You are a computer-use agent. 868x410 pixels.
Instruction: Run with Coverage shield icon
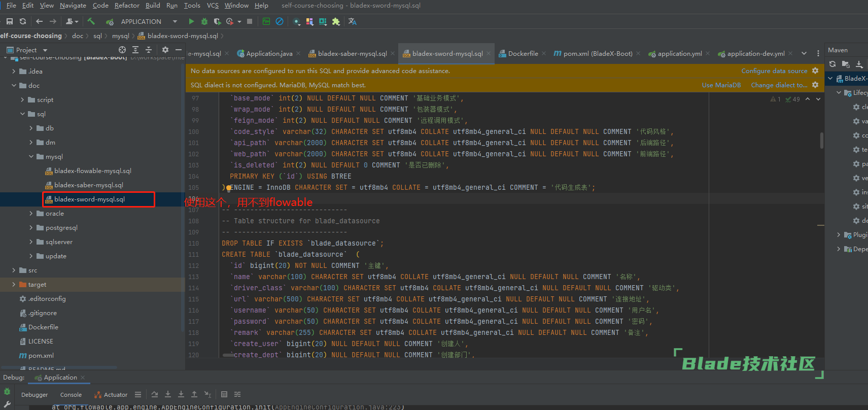tap(217, 21)
